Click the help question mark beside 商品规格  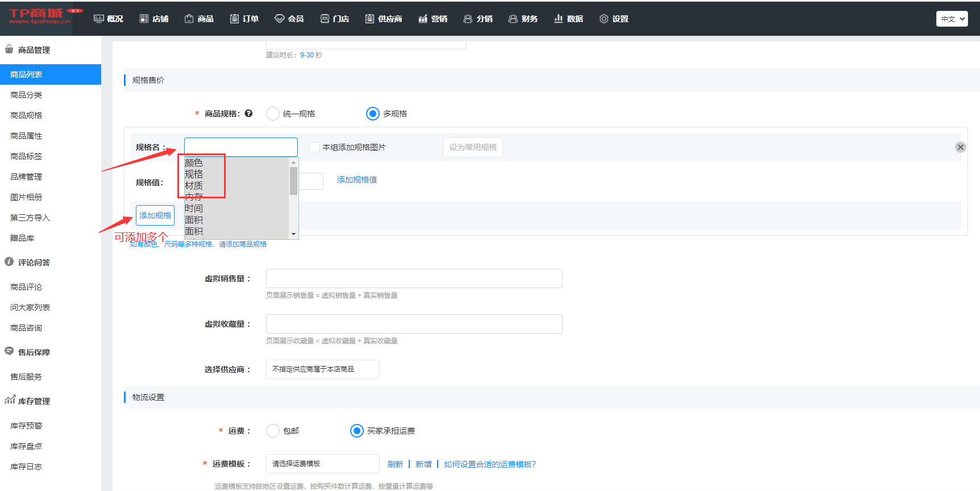[x=248, y=114]
